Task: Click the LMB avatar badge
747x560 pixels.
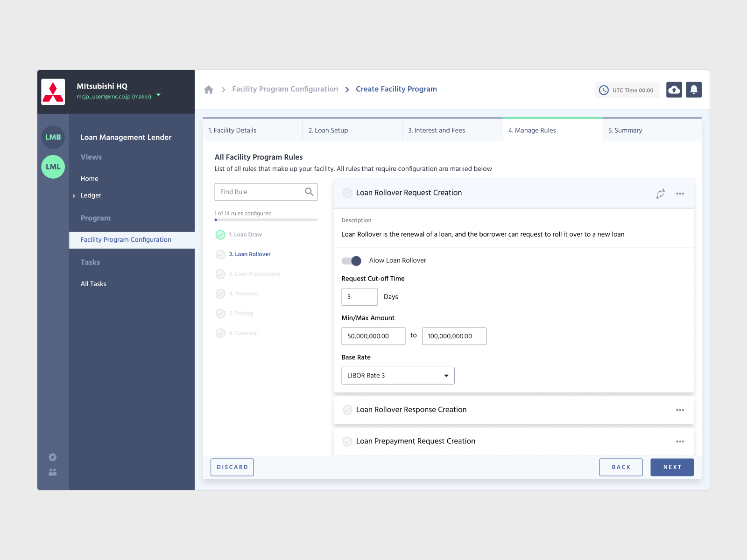Action: coord(53,137)
